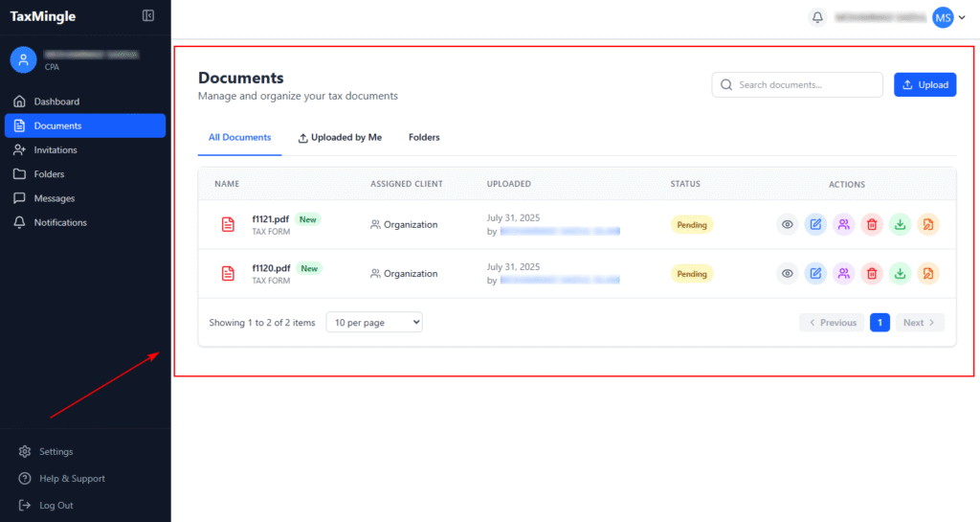
Task: Click the edit icon for f1121.pdf
Action: 815,225
